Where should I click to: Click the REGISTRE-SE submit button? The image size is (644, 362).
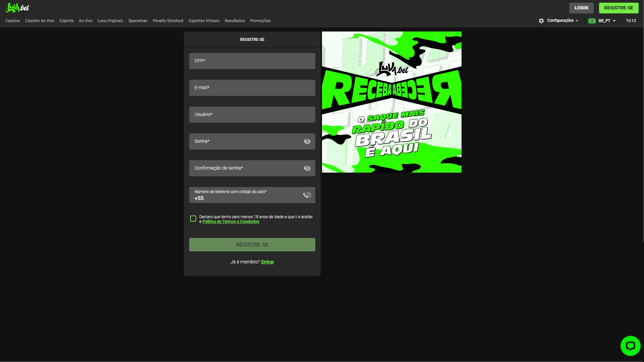(x=252, y=244)
